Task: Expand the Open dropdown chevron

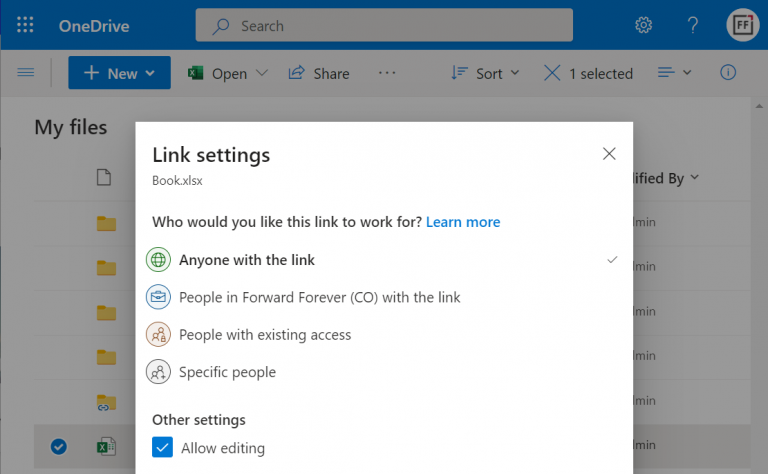Action: tap(262, 73)
